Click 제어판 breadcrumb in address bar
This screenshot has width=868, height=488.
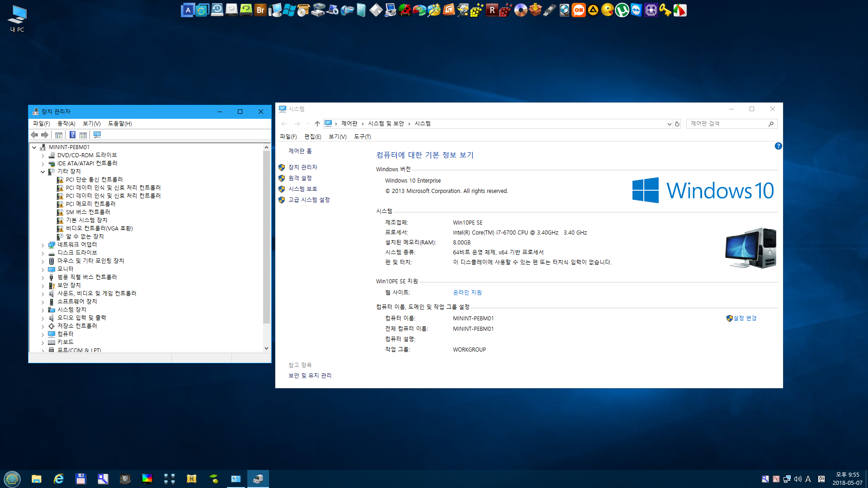point(349,123)
